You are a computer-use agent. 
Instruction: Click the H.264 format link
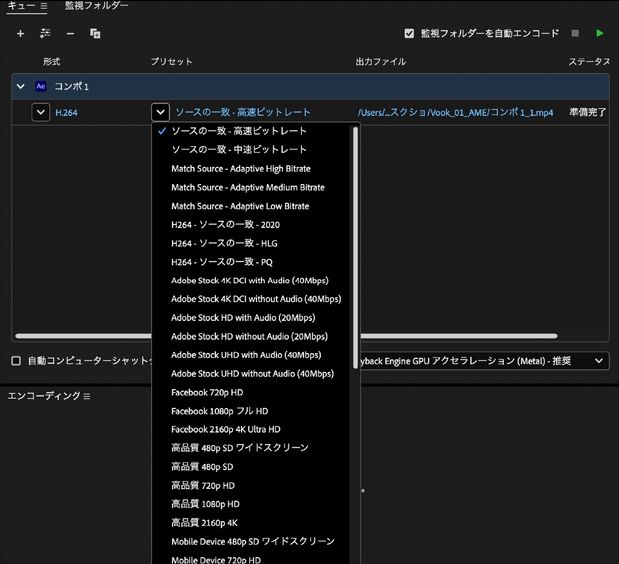(x=66, y=113)
